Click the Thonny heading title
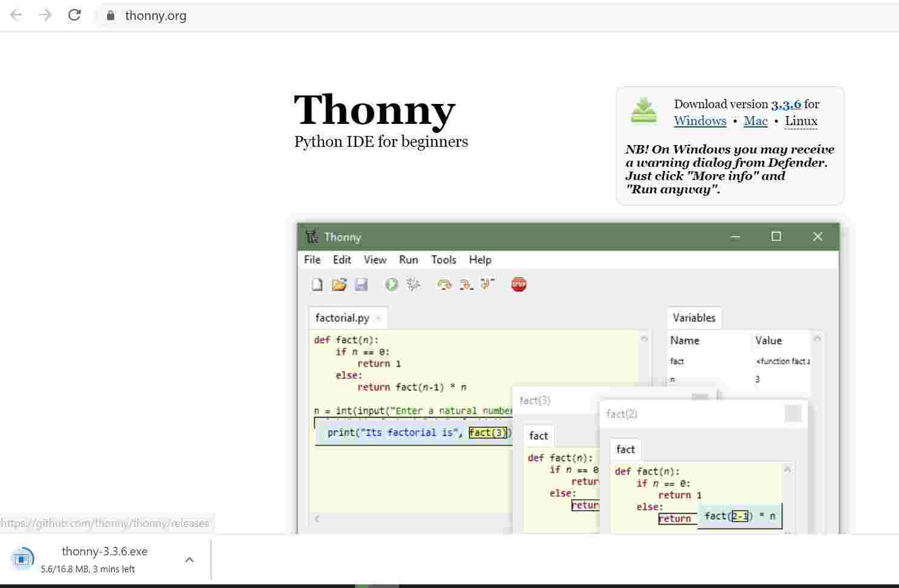899x588 pixels. pos(374,110)
